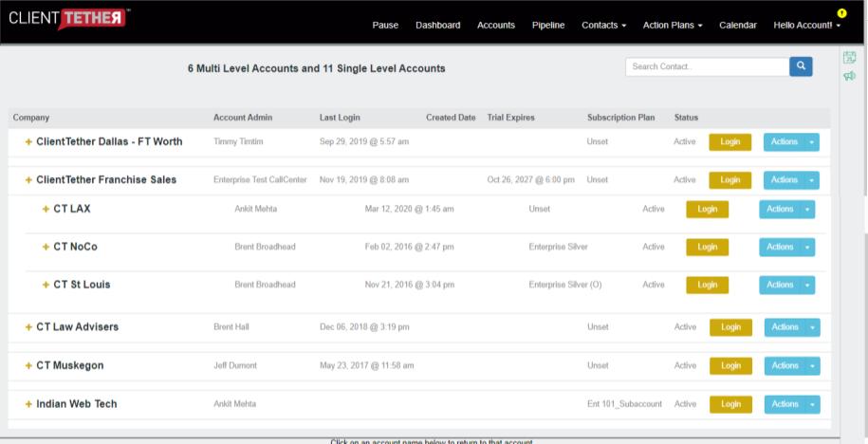
Task: Expand the Indian Web Tech account
Action: pos(28,404)
